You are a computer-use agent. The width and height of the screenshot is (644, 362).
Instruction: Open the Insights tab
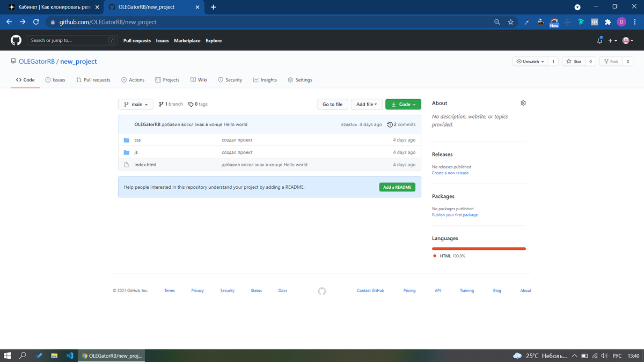tap(265, 80)
